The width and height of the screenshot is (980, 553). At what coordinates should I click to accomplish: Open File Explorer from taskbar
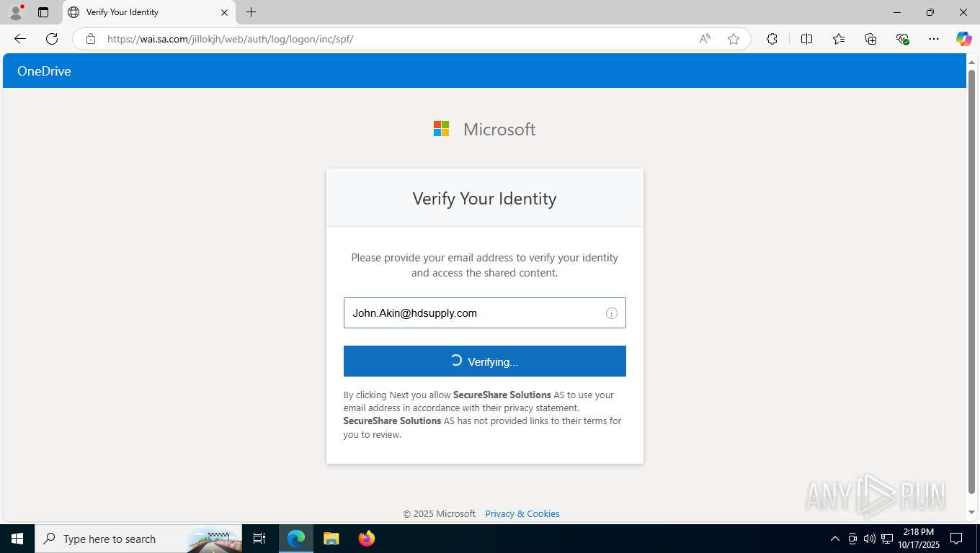331,539
